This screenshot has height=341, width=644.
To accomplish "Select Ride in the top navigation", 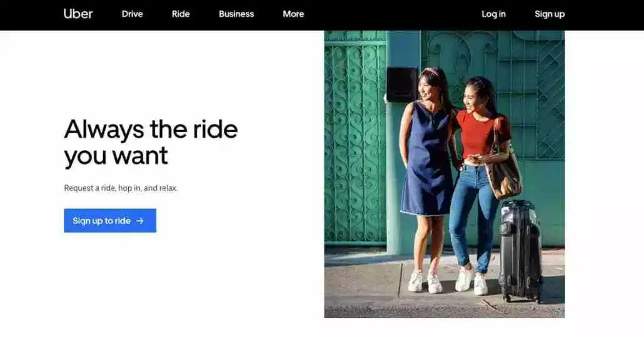I will tap(181, 14).
